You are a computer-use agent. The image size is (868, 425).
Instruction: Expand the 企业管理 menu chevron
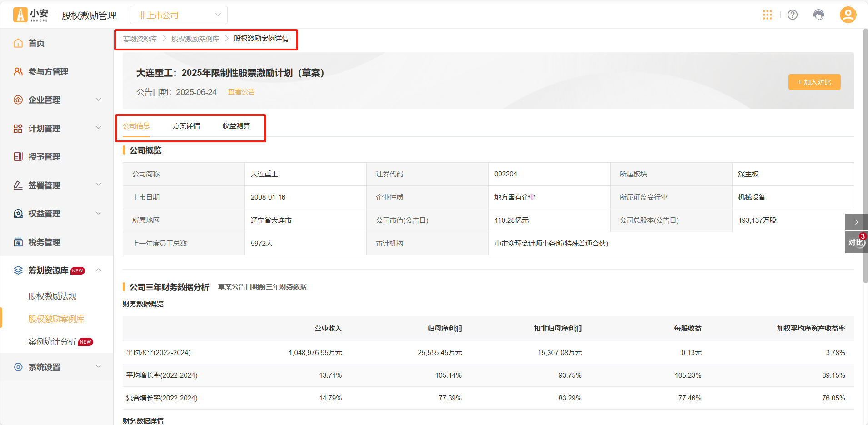point(99,100)
